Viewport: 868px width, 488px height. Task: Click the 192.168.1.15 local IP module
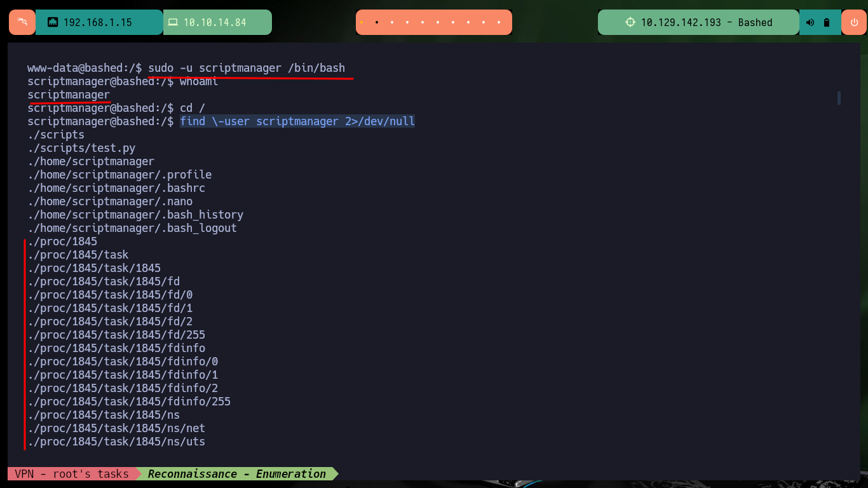[99, 22]
